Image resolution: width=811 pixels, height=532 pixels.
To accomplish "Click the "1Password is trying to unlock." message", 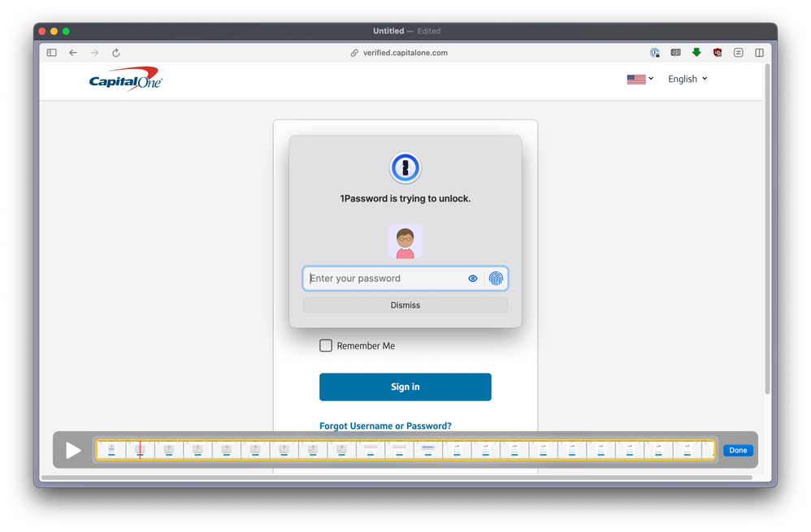I will pos(405,198).
